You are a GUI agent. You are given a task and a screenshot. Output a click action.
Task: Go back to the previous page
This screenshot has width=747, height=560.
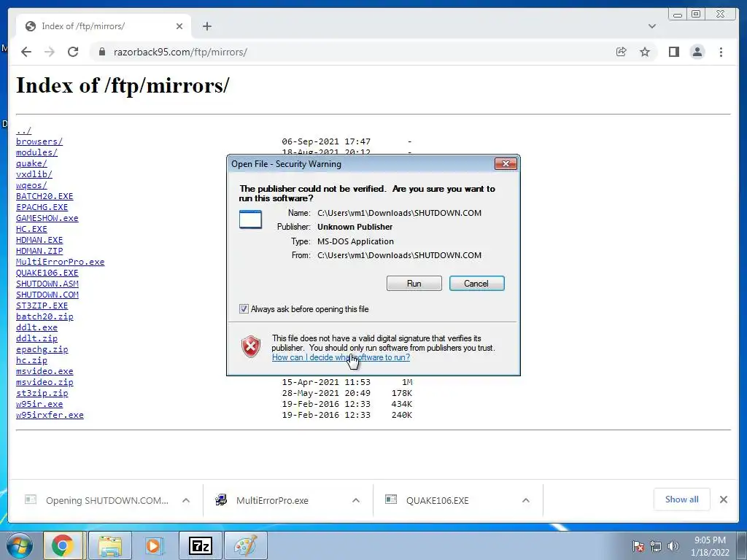[26, 52]
